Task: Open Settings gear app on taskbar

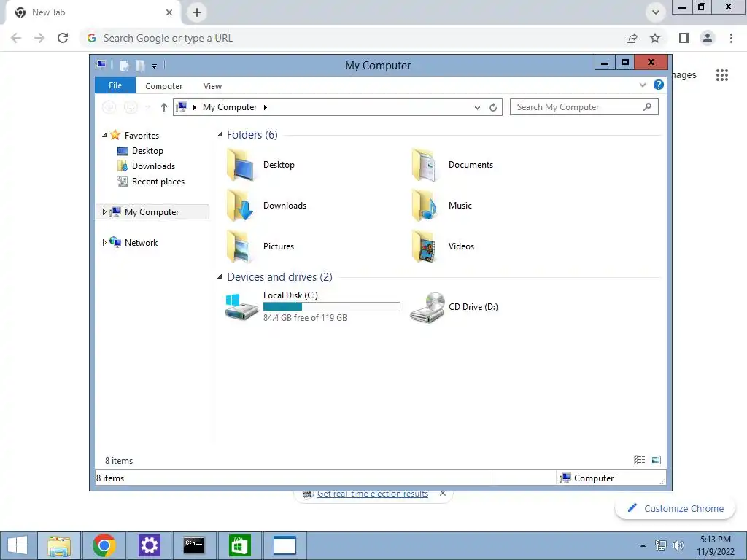Action: click(149, 545)
